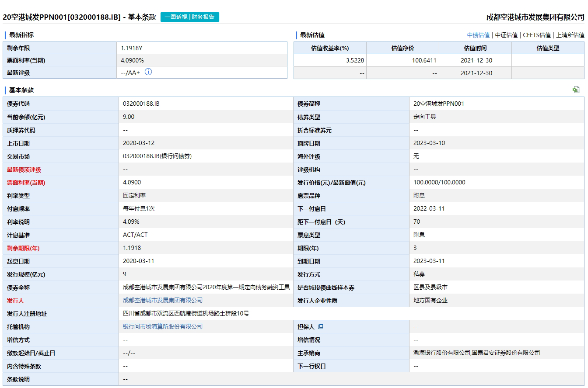Click the 最新债项评级 red label
The height and width of the screenshot is (388, 588).
(x=24, y=170)
